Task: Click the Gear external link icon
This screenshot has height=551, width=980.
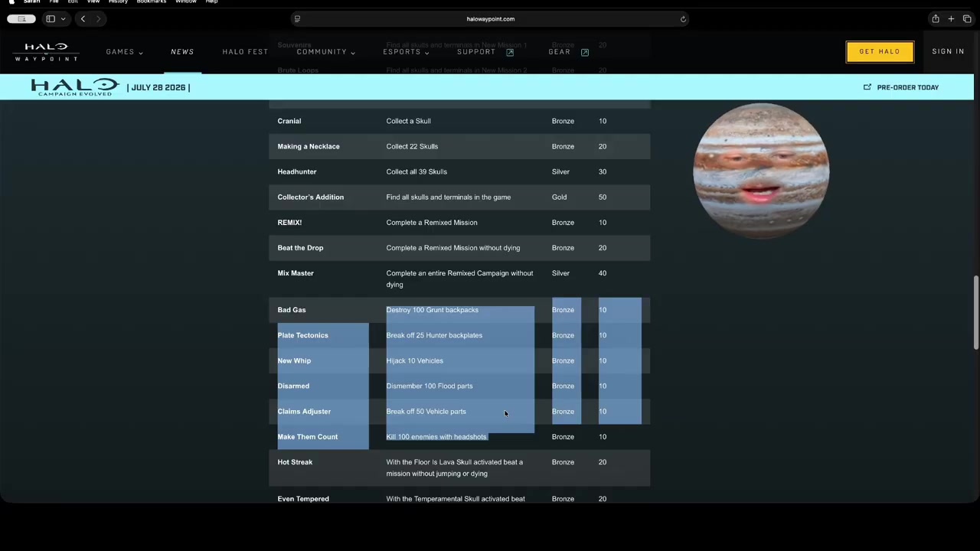Action: pos(585,52)
